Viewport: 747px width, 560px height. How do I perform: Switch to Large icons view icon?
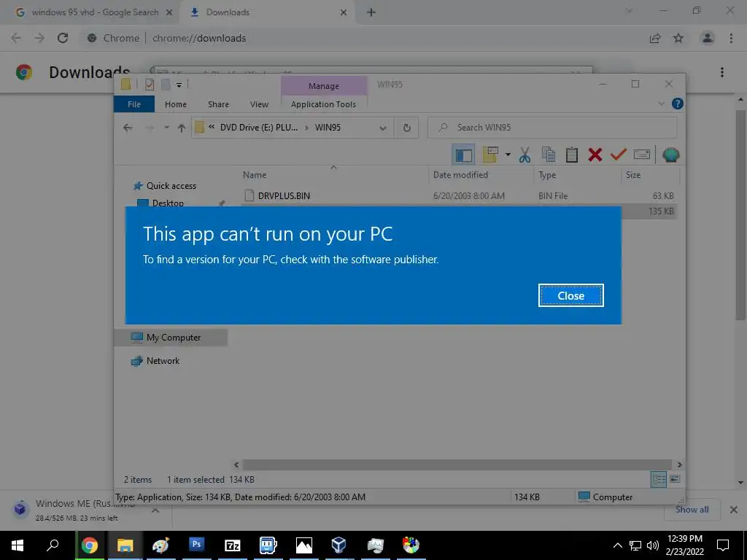[x=675, y=479]
